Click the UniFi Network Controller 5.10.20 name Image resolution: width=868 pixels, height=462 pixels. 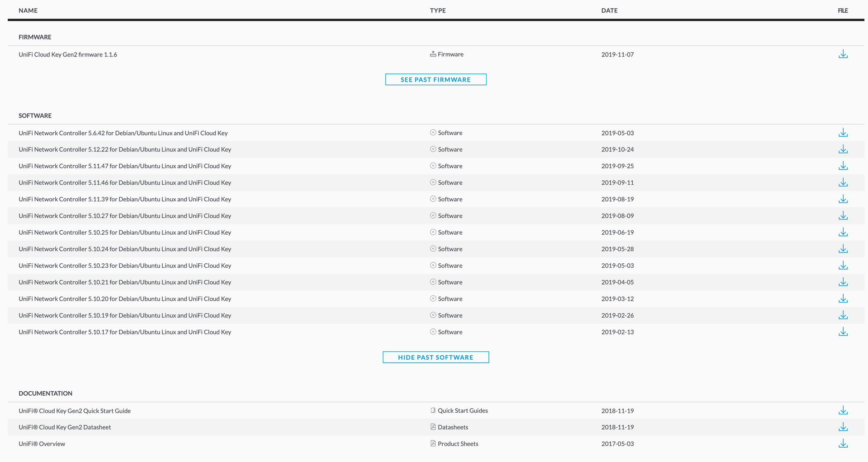click(125, 299)
